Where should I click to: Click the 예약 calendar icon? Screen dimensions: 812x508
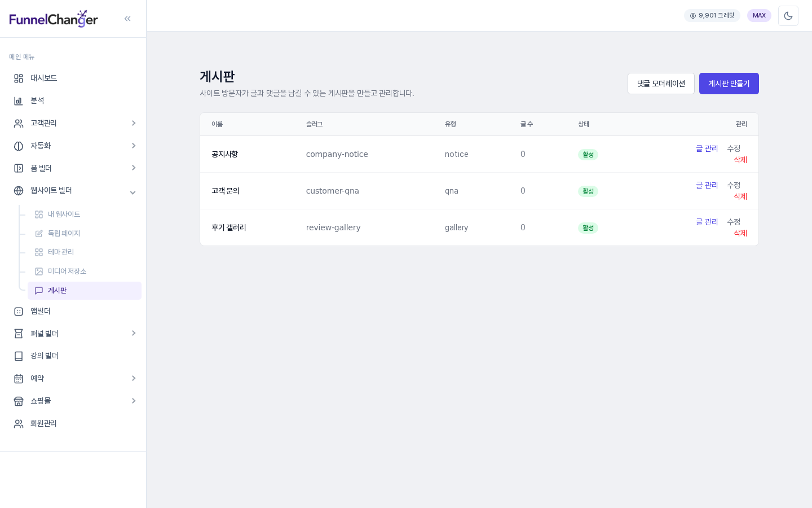19,379
